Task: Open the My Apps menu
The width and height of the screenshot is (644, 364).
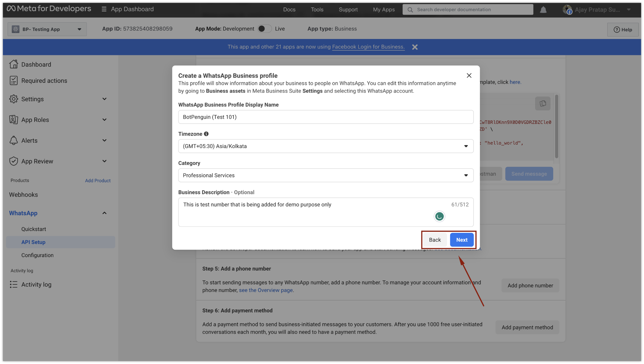Action: pos(383,9)
